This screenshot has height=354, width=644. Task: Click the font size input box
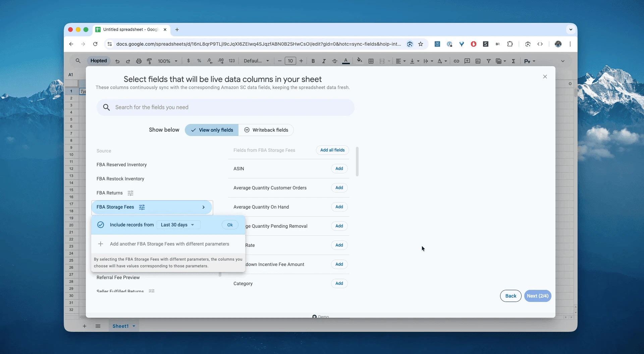click(290, 61)
